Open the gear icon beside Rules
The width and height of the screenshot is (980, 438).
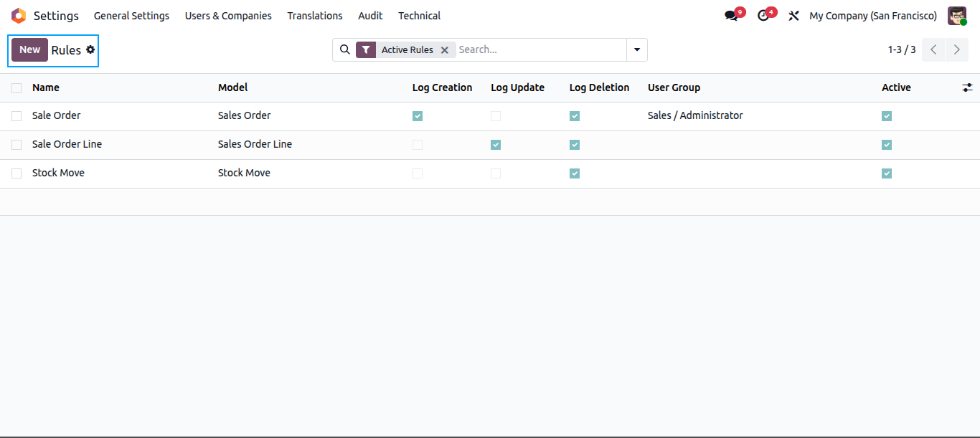(x=90, y=49)
